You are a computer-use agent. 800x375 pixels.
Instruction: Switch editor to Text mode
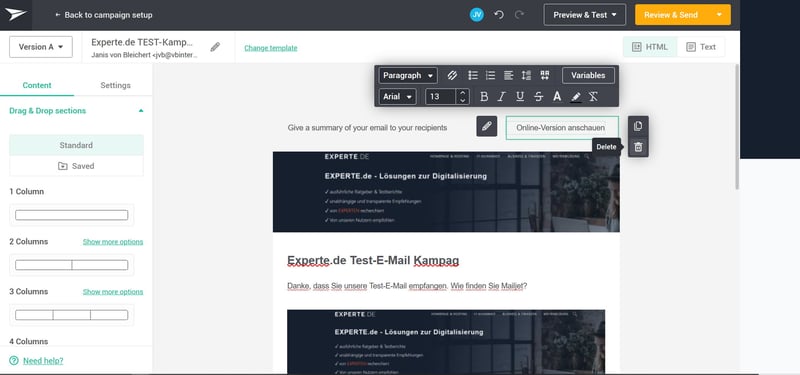[701, 47]
